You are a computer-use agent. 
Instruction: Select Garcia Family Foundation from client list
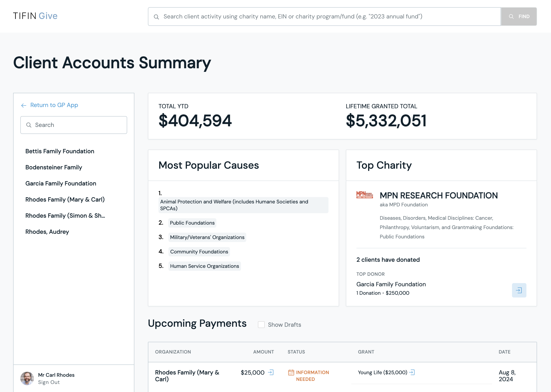click(x=61, y=183)
